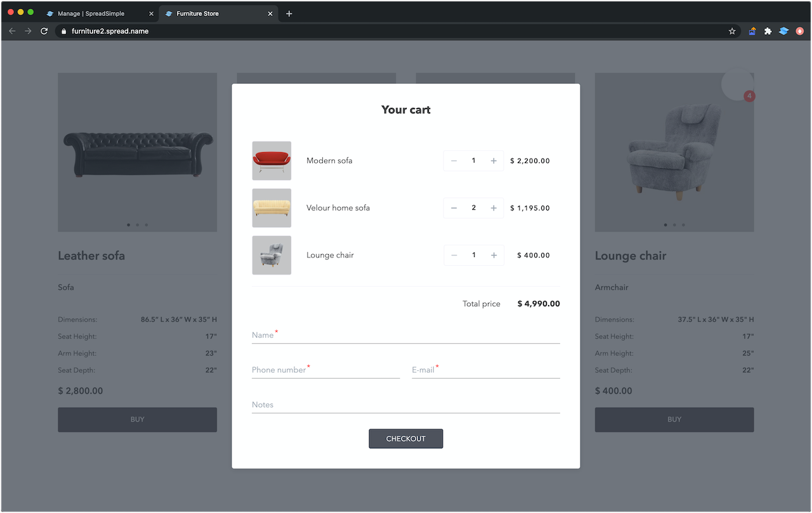Click the Modern sofa thumbnail in cart
Screen dimensions: 812x513
(272, 160)
